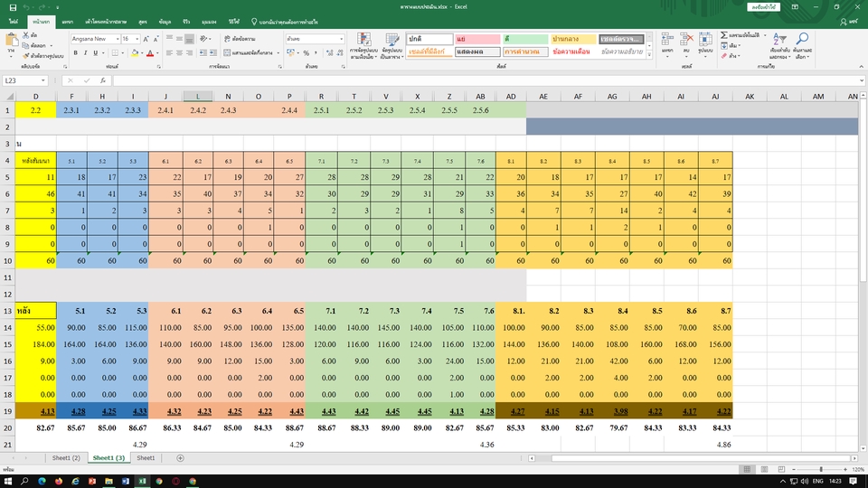Click the percent style icon
868x488 pixels.
click(x=306, y=53)
